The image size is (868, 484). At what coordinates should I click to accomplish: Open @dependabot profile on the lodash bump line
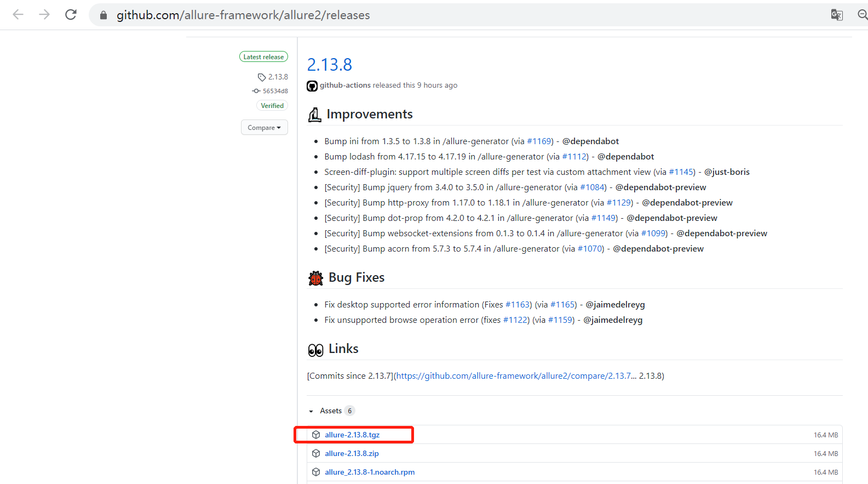625,157
